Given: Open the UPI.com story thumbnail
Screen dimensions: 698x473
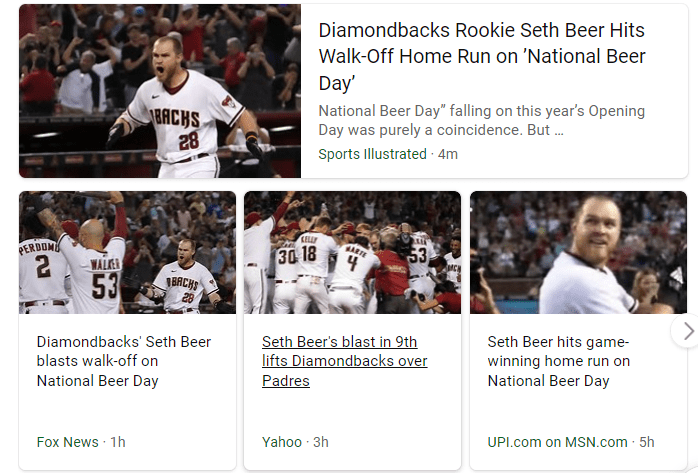Looking at the screenshot, I should (578, 252).
